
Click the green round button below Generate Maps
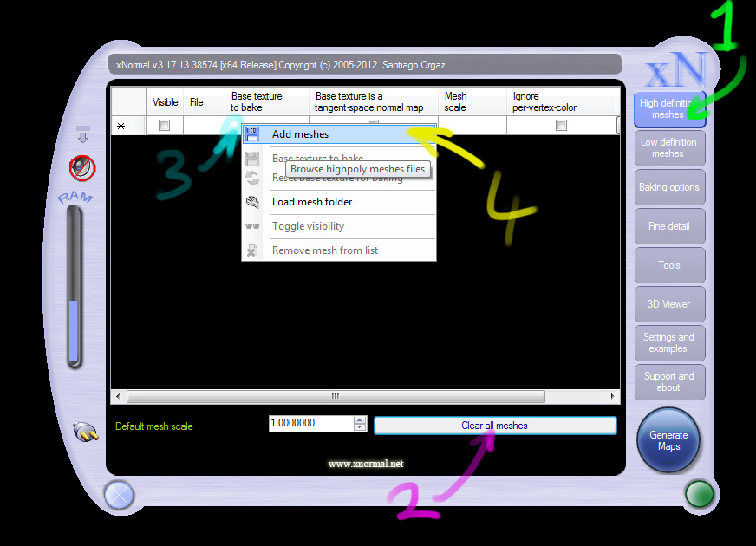pyautogui.click(x=699, y=494)
